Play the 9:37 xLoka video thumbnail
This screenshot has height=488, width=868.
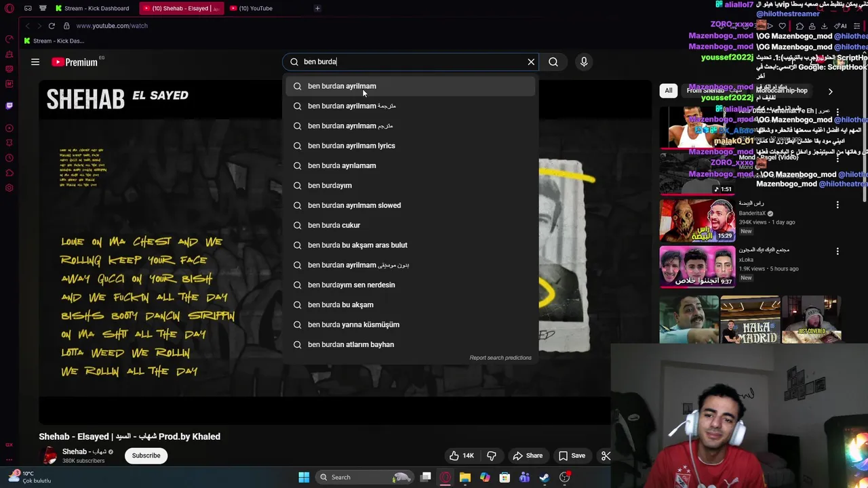coord(697,267)
